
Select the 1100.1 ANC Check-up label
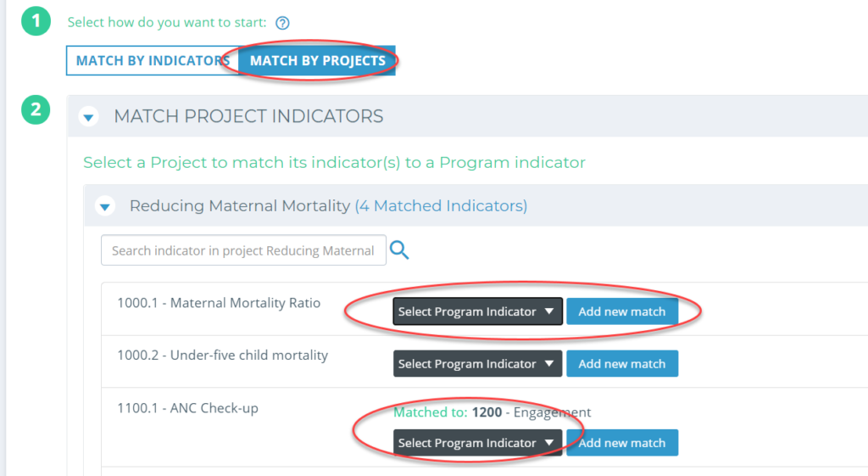point(187,408)
